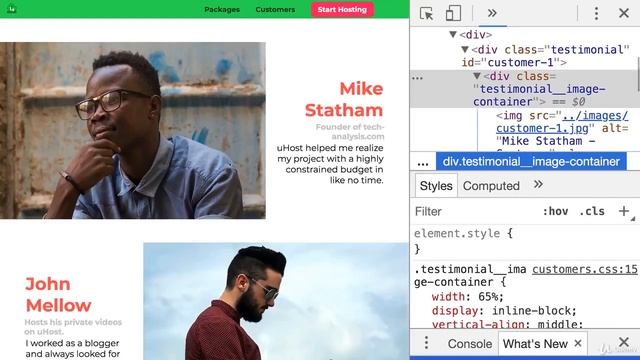640x360 pixels.
Task: Add a new style rule plus icon
Action: [623, 211]
